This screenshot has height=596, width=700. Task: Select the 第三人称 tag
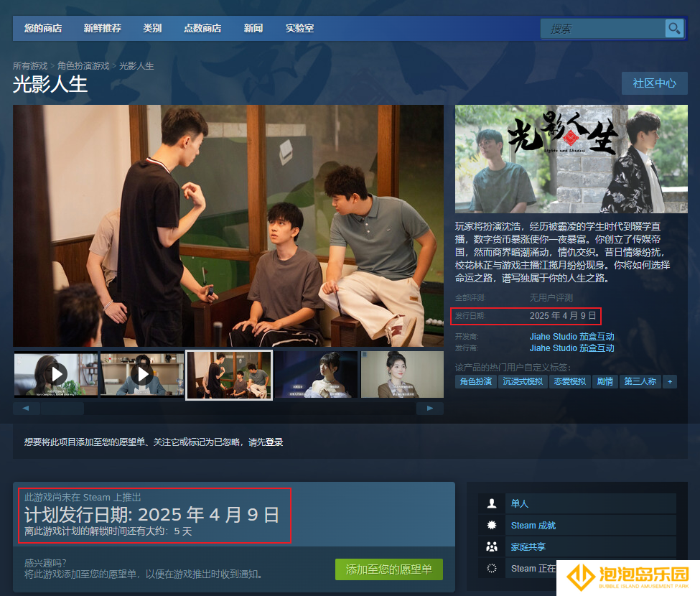pyautogui.click(x=640, y=382)
